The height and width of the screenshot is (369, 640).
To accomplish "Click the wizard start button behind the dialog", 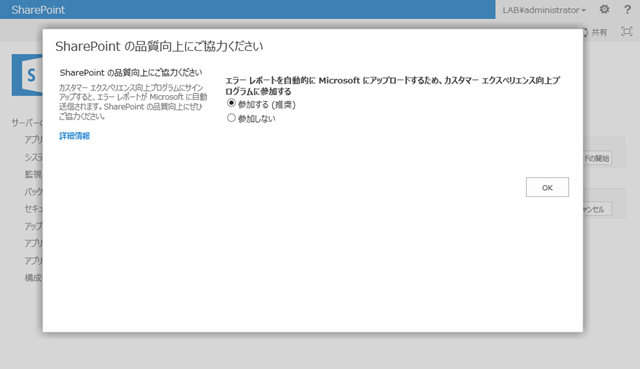I will (x=597, y=158).
